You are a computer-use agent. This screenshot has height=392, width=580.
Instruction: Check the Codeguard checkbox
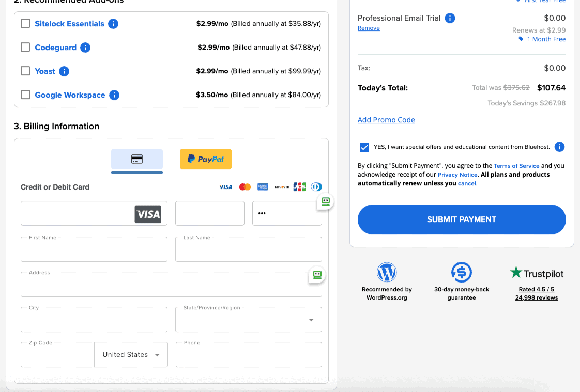[25, 48]
